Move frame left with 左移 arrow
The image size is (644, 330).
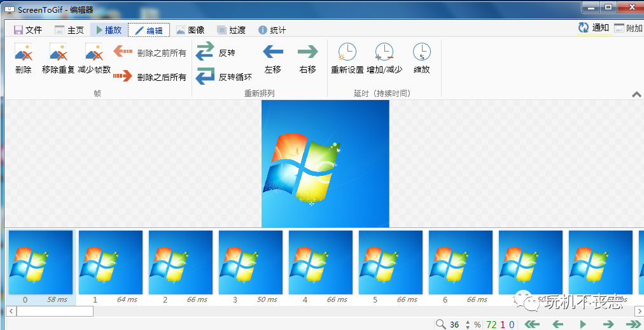pyautogui.click(x=273, y=52)
